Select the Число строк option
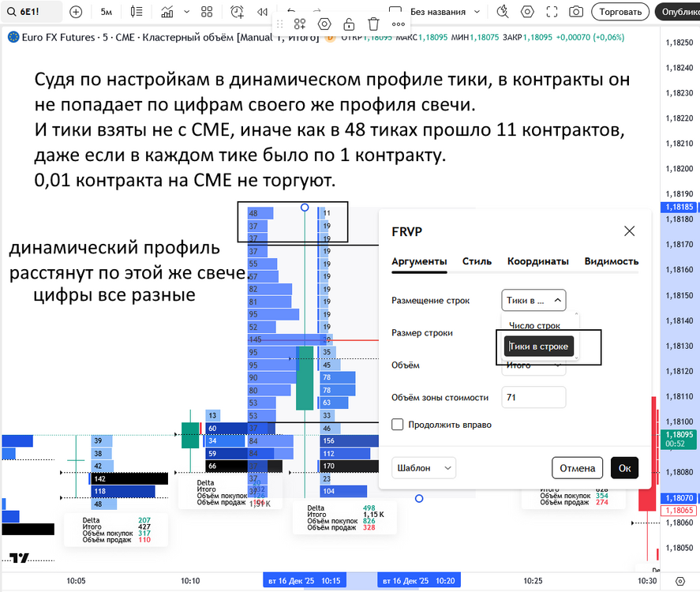Viewport: 700px width, 592px height. point(534,325)
